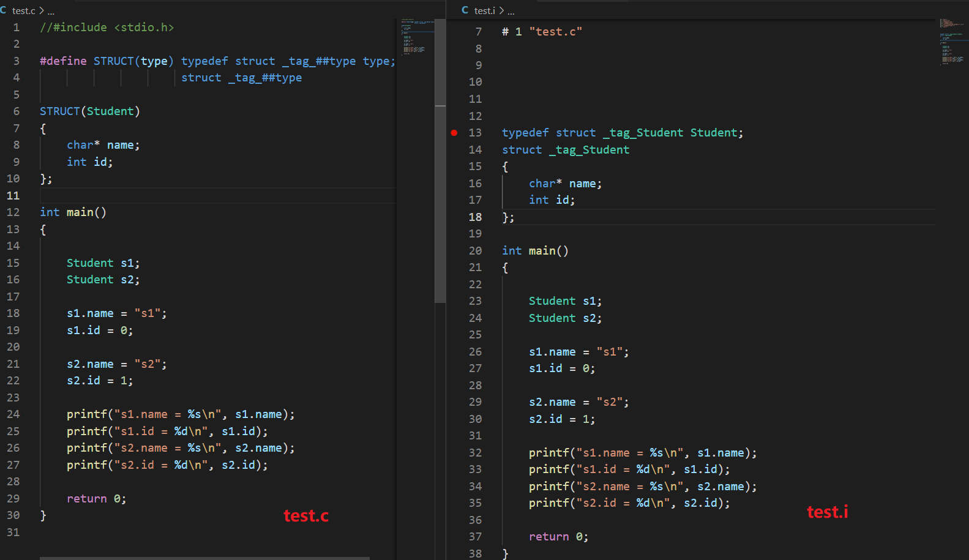Click 'char* name;' in the test.c editor

tap(103, 145)
